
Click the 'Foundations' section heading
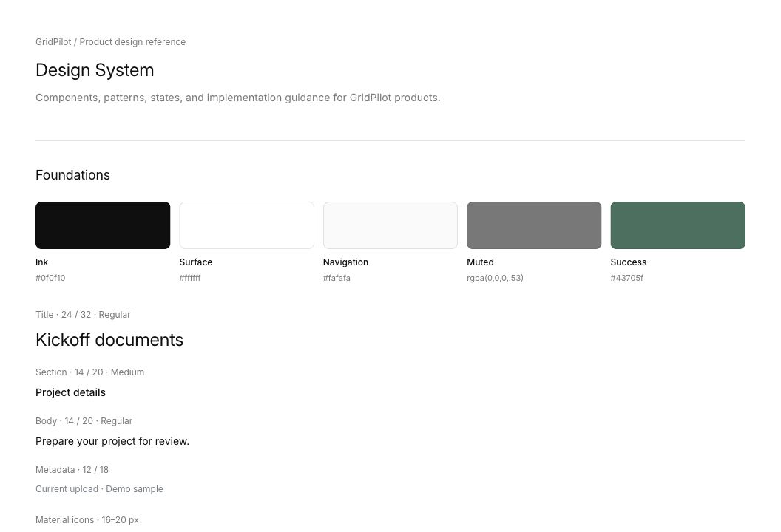(x=72, y=175)
